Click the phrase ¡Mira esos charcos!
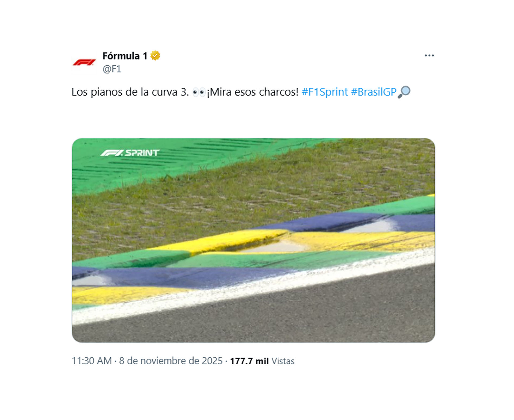514x420 pixels. point(252,92)
